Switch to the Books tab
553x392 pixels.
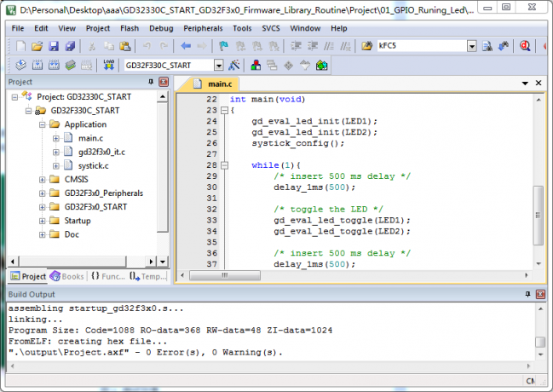pos(68,276)
